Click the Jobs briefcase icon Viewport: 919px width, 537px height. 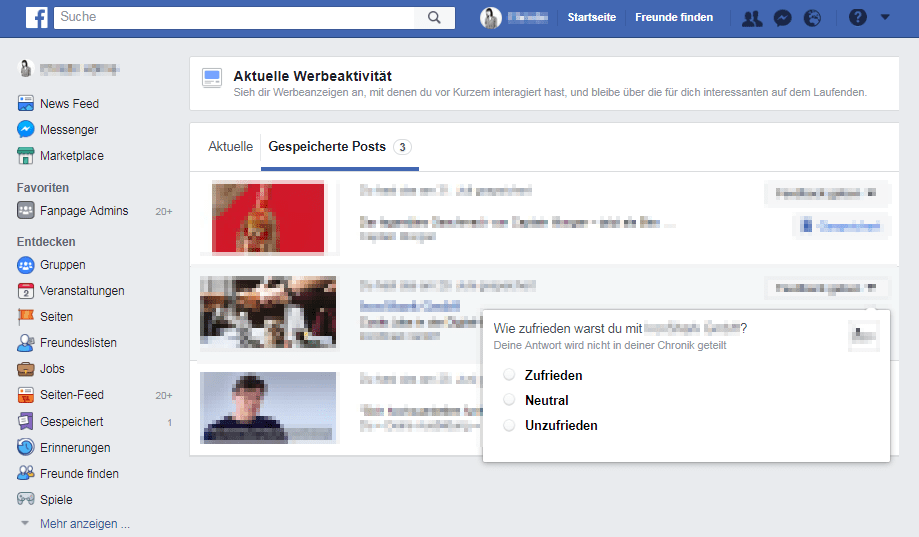pos(25,369)
